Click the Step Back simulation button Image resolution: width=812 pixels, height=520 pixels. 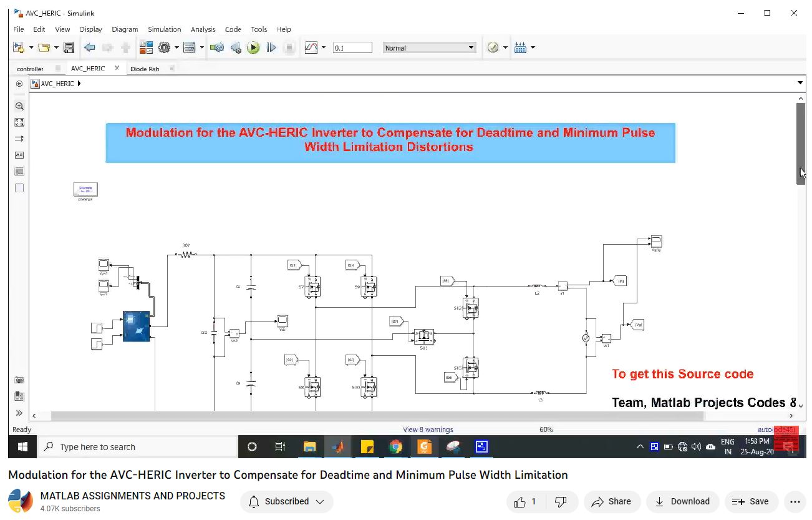click(236, 47)
